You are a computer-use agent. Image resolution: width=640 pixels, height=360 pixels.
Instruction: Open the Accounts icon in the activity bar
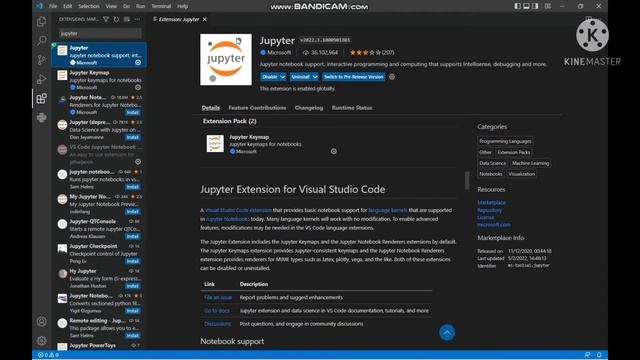click(x=42, y=322)
